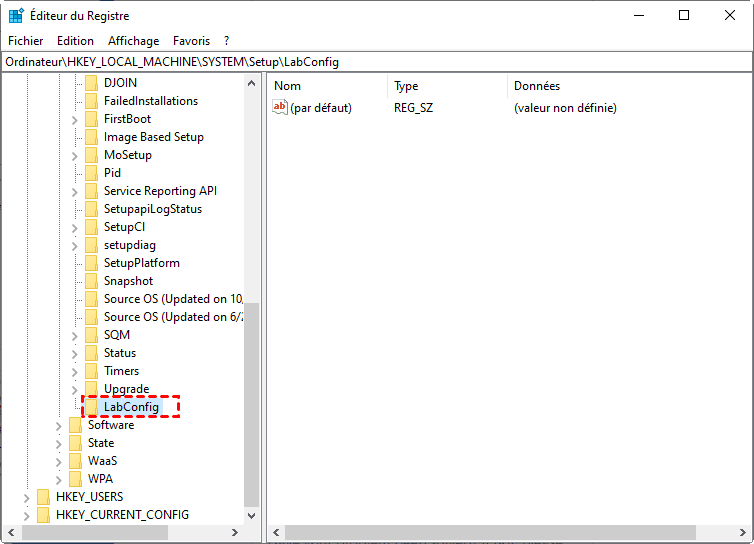Open the Affichage menu

[133, 41]
